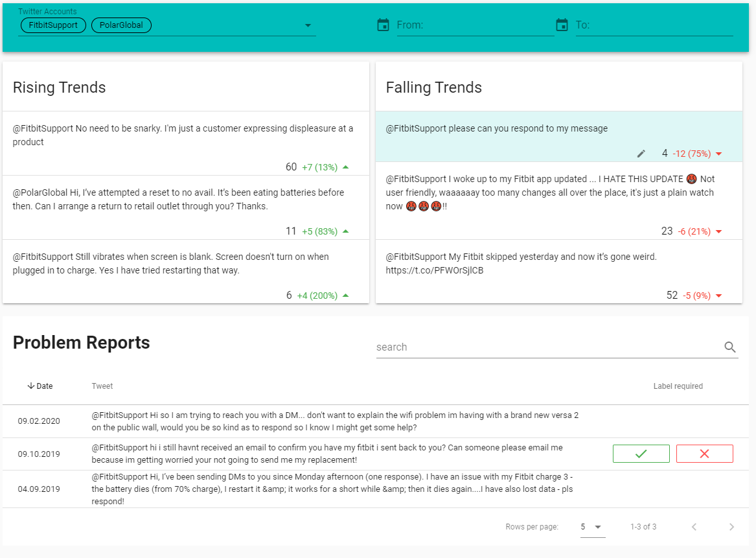Screen dimensions: 756x558
Task: Click the 1-3 of 3 pagination text
Action: tap(643, 527)
